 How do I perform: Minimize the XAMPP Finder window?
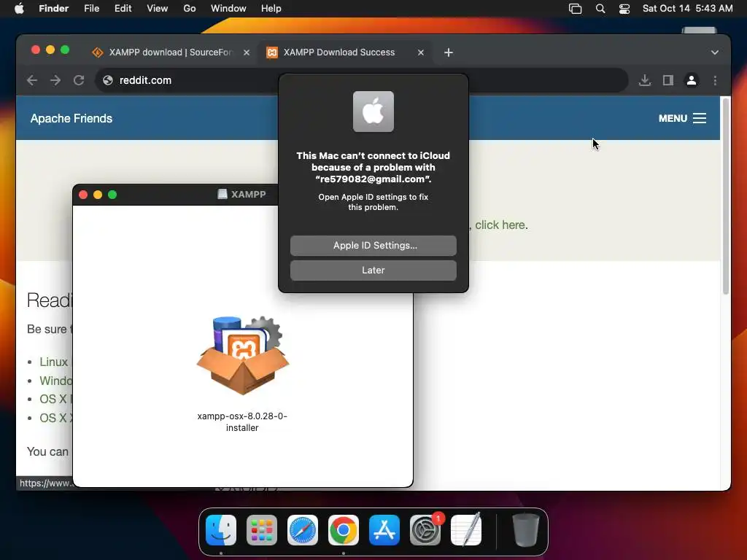98,195
